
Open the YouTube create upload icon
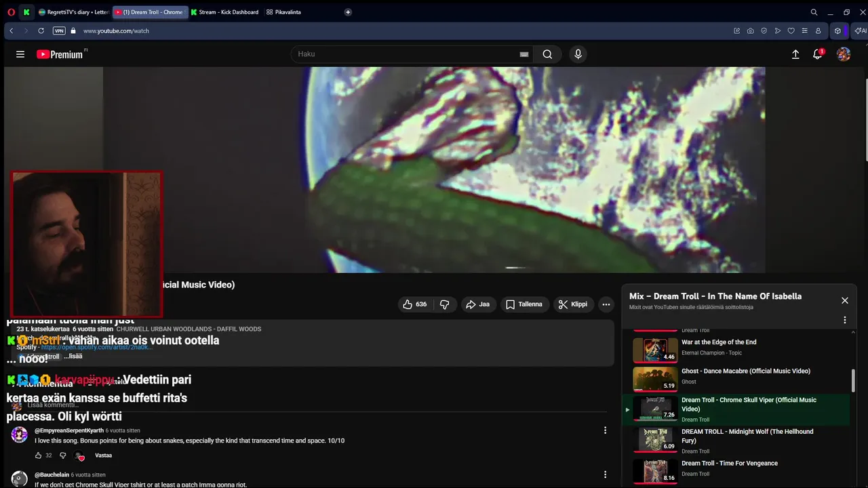(x=795, y=54)
